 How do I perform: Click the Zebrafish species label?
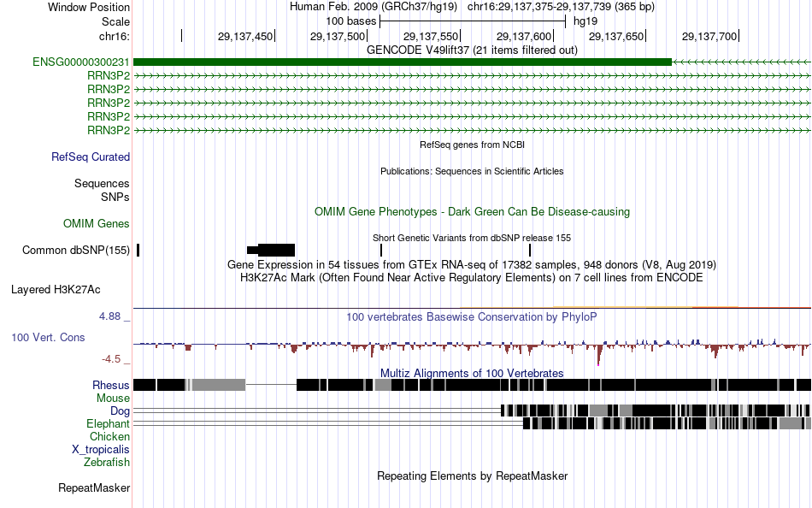(x=107, y=462)
